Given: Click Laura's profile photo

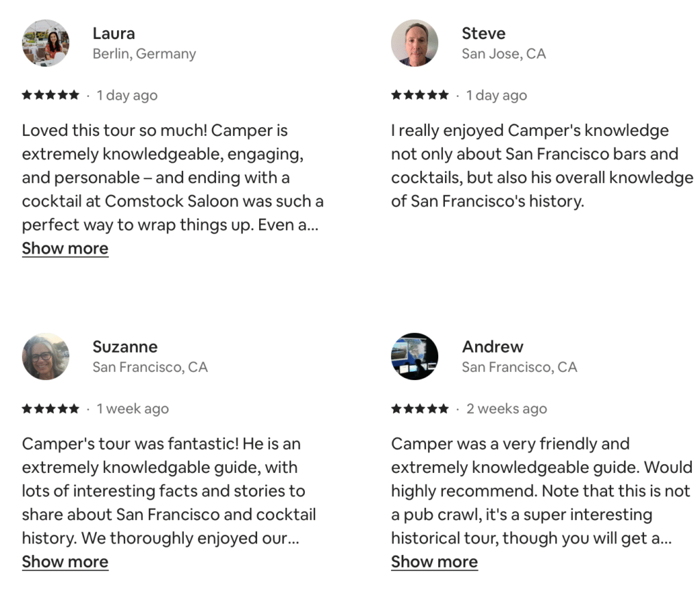Looking at the screenshot, I should click(x=46, y=43).
